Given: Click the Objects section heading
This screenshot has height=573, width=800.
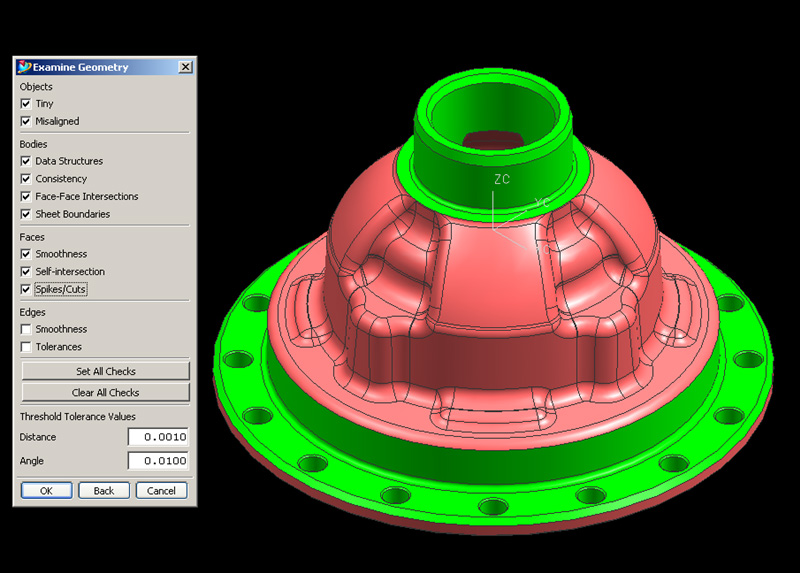Looking at the screenshot, I should tap(36, 86).
